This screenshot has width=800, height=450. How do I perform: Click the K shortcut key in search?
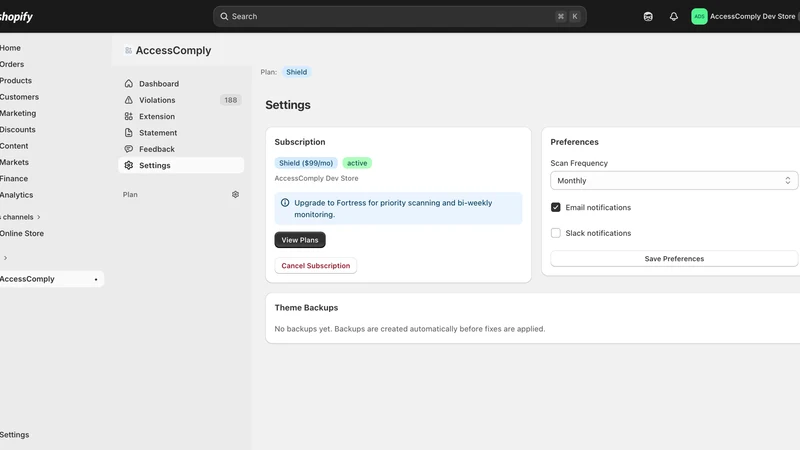point(575,16)
